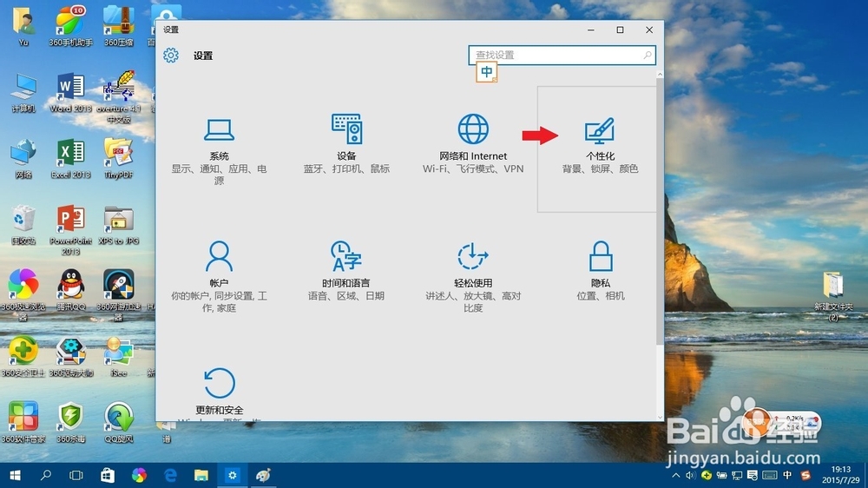Select the 腾讯QQ penguin desktop icon
868x488 pixels.
point(70,290)
